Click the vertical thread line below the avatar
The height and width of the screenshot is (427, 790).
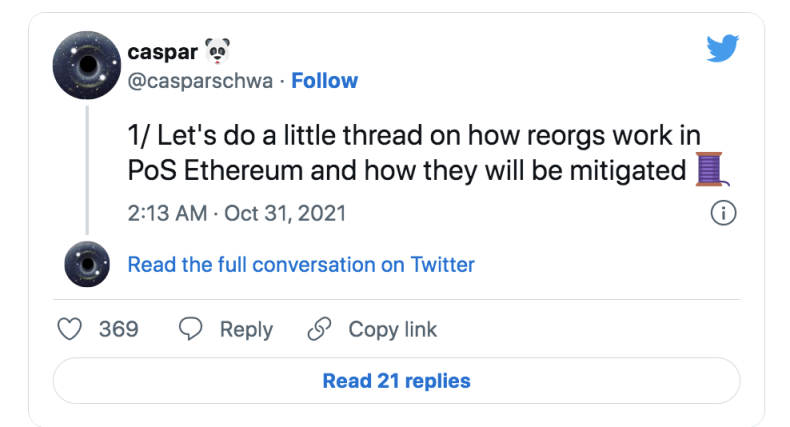coord(87,170)
